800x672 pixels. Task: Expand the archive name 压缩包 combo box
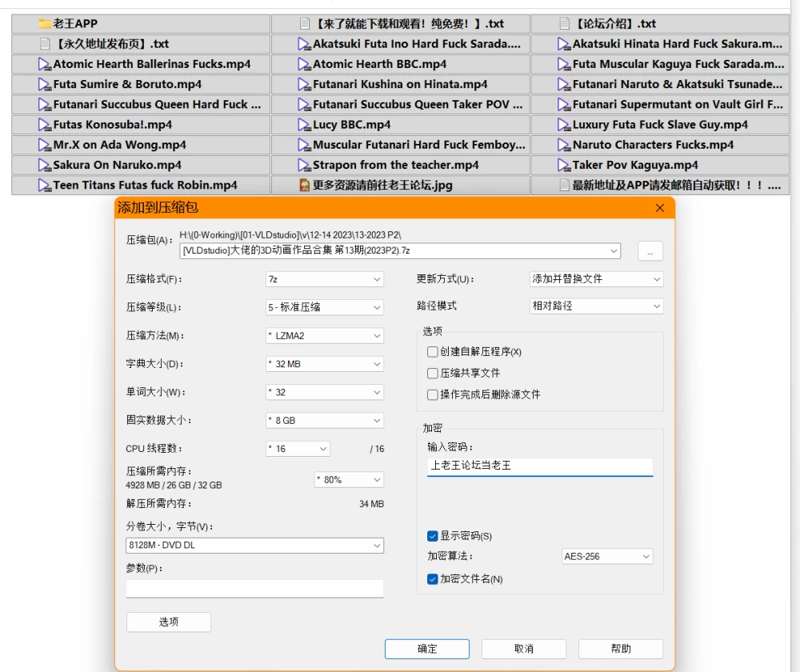tap(614, 250)
